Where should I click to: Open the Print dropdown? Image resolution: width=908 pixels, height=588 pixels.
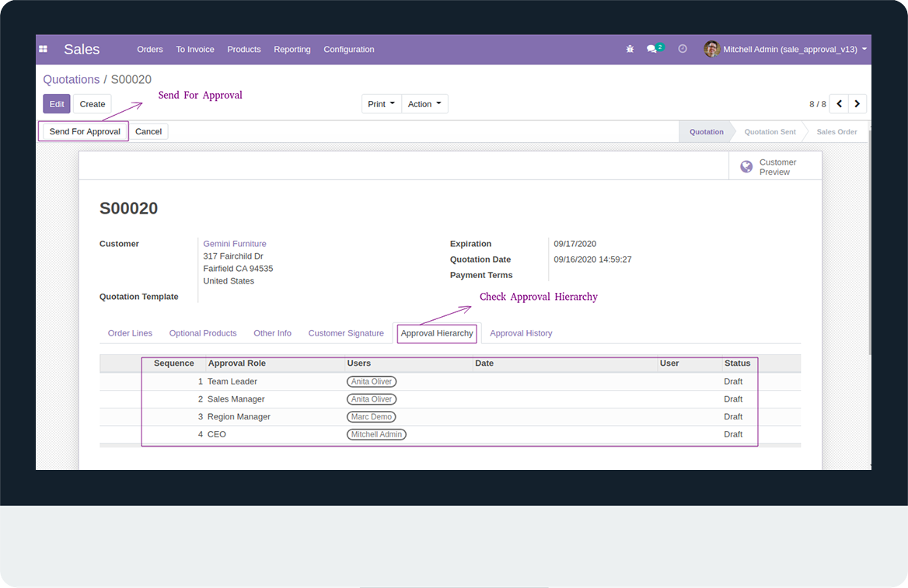coord(382,104)
